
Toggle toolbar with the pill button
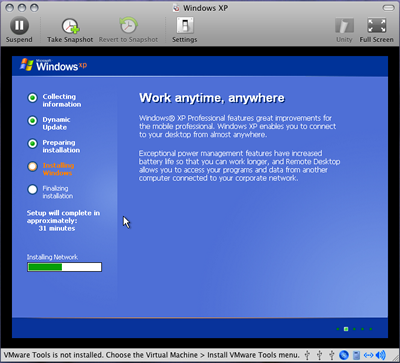[x=388, y=8]
